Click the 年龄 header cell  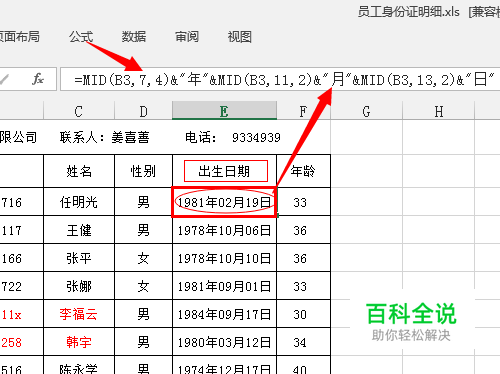tap(303, 171)
